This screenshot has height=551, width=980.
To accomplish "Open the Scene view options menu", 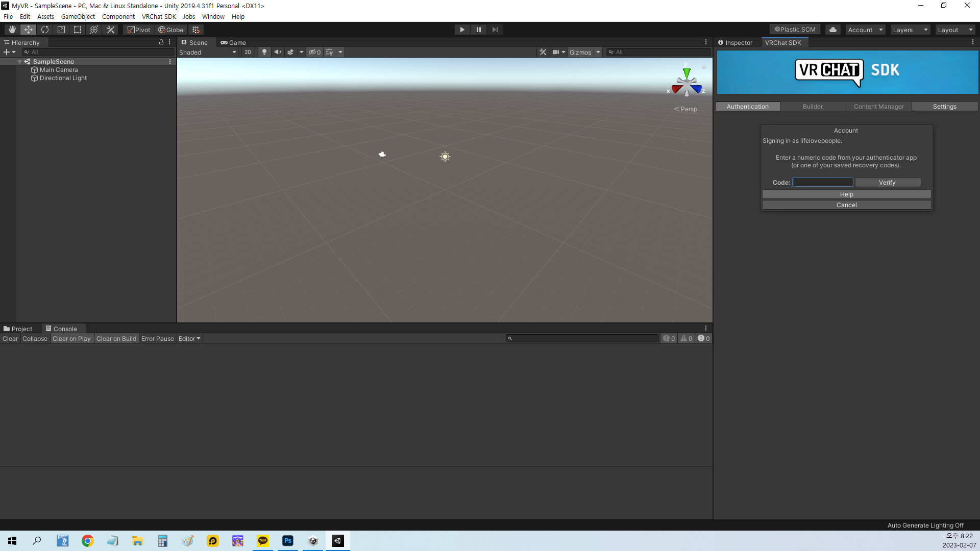I will [706, 42].
